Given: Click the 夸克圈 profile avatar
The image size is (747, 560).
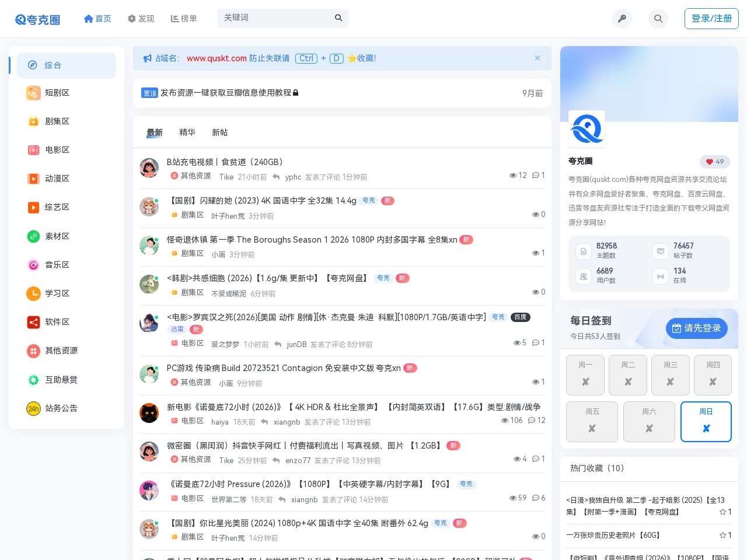Looking at the screenshot, I should tap(587, 128).
